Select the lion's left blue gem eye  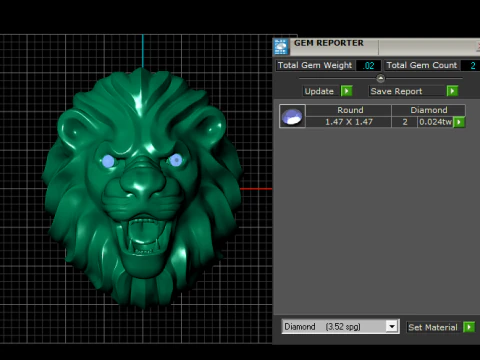[108, 161]
